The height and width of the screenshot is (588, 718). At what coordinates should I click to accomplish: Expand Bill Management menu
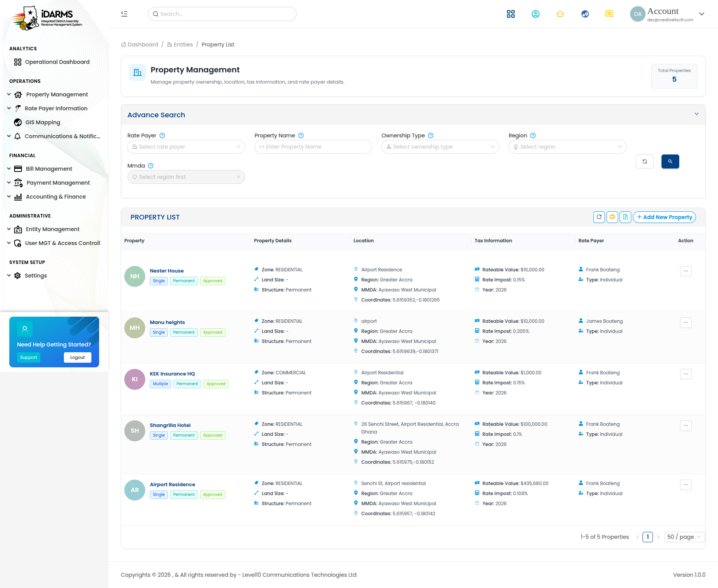click(x=49, y=169)
